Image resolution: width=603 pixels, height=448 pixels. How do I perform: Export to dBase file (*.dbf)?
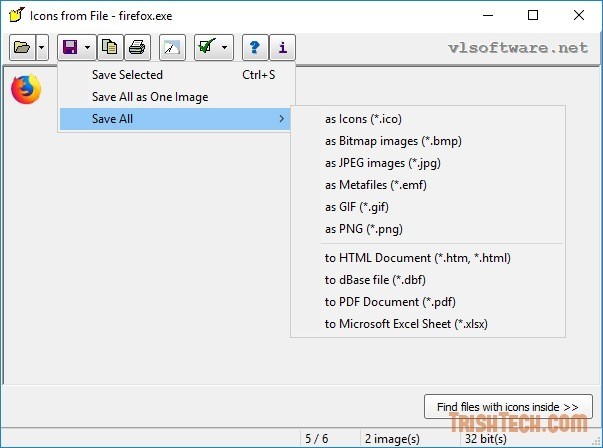coord(428,280)
